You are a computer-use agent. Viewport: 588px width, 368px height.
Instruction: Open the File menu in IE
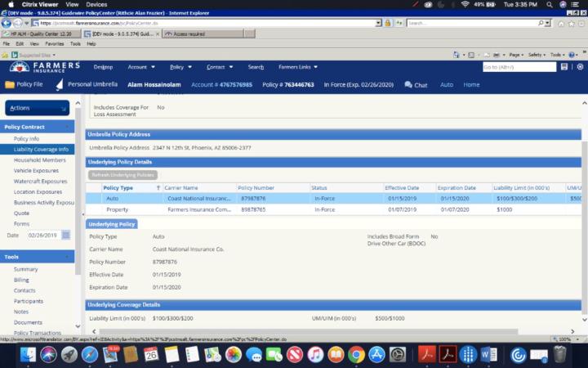pyautogui.click(x=7, y=44)
